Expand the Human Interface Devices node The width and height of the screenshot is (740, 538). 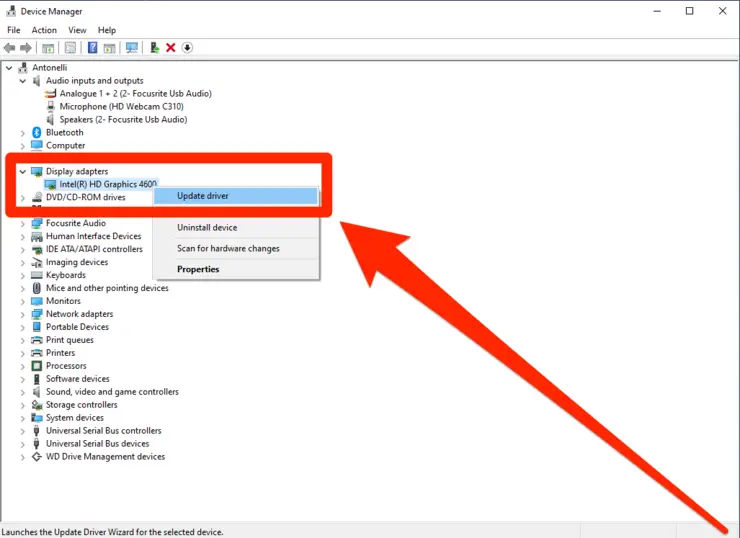coord(23,236)
